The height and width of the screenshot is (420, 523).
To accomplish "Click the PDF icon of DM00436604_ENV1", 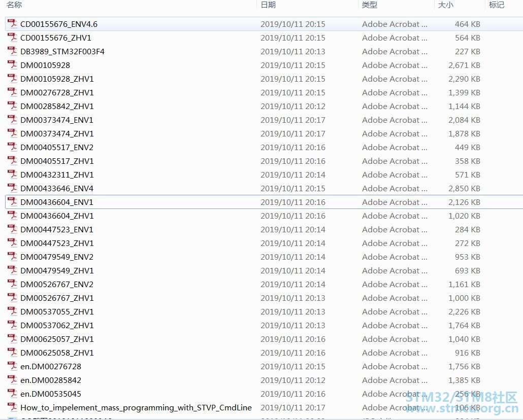I will click(12, 202).
